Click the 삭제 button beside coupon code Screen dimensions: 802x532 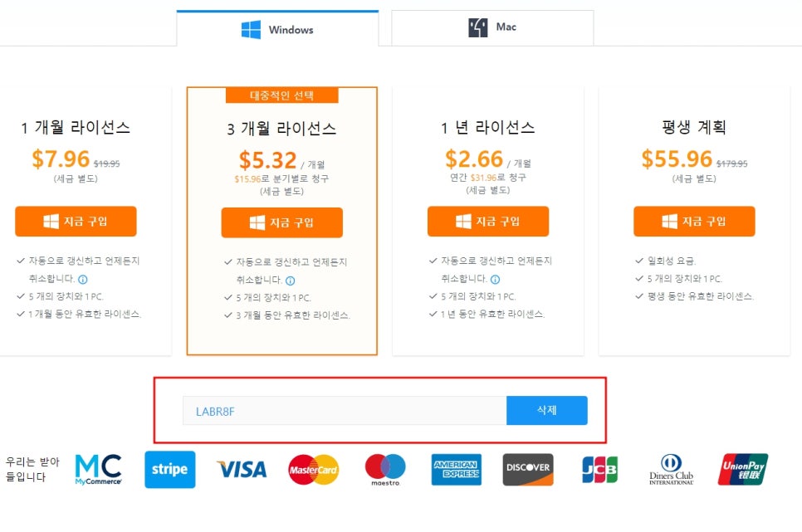click(547, 410)
